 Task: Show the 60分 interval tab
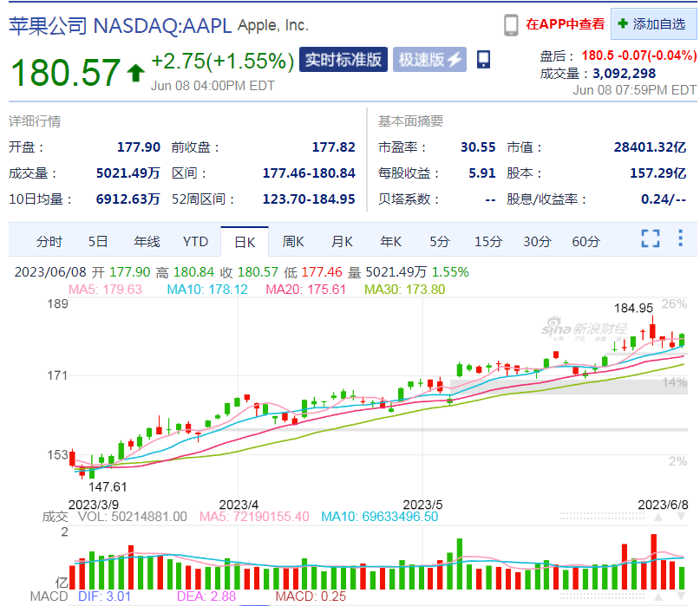point(586,241)
